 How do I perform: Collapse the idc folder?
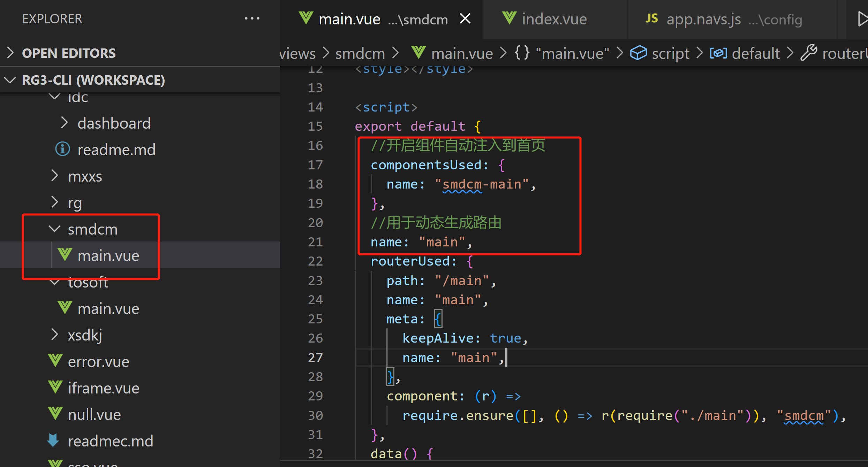(x=54, y=96)
